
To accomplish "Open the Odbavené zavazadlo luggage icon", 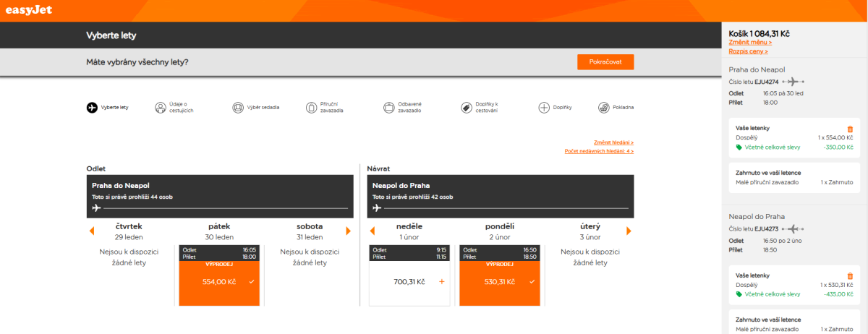I will tap(390, 108).
